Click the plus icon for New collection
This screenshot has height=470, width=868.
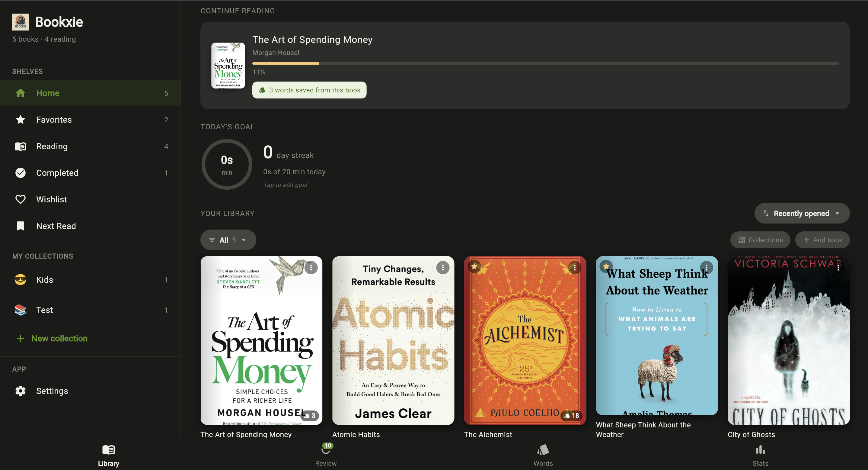click(20, 338)
